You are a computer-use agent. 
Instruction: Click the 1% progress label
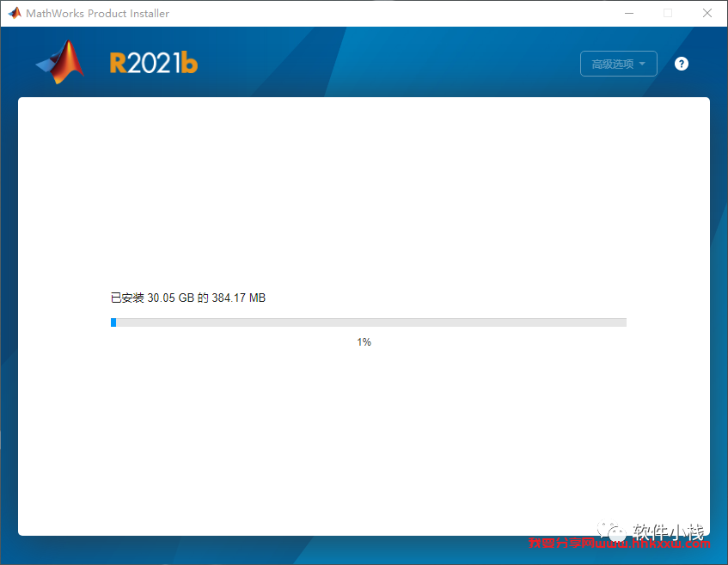tap(364, 342)
